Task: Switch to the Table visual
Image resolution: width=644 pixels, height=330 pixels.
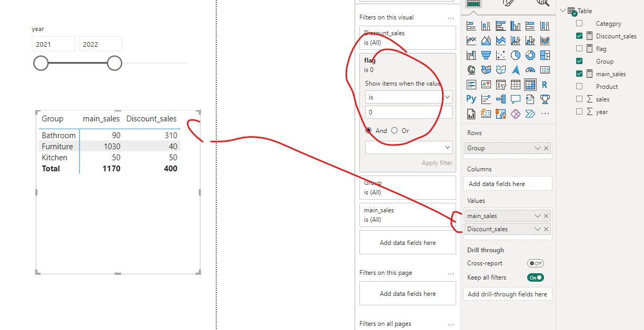Action: tap(516, 85)
